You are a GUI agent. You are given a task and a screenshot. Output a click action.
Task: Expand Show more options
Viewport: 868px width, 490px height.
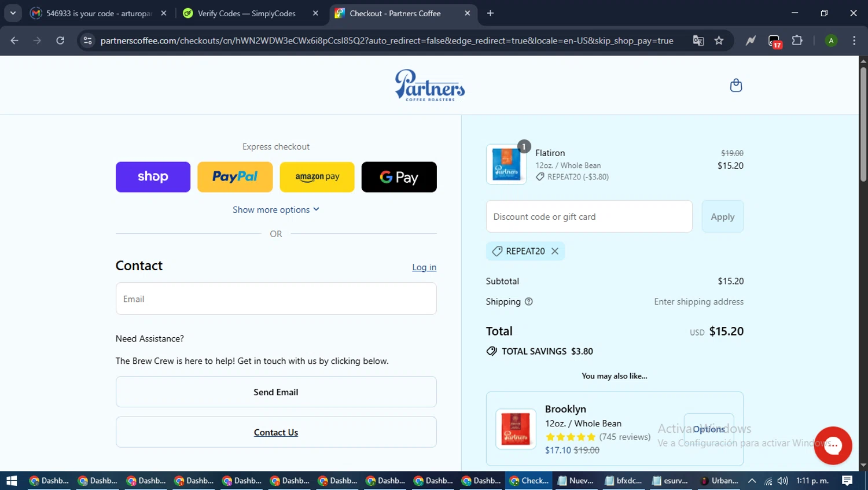[276, 209]
